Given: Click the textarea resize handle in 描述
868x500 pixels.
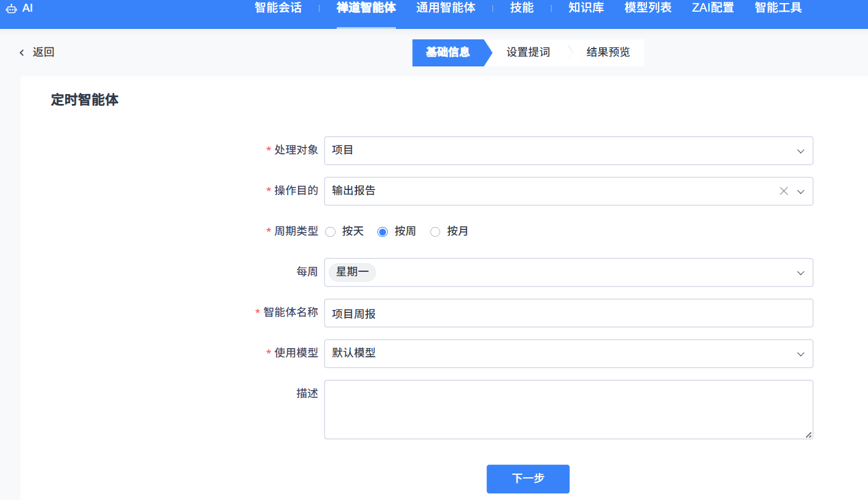Looking at the screenshot, I should pyautogui.click(x=808, y=435).
